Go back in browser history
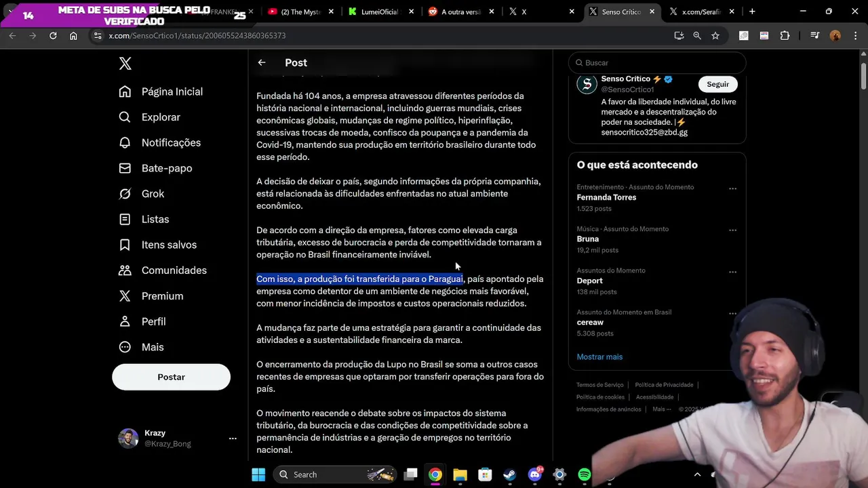Viewport: 868px width, 488px height. click(x=12, y=35)
